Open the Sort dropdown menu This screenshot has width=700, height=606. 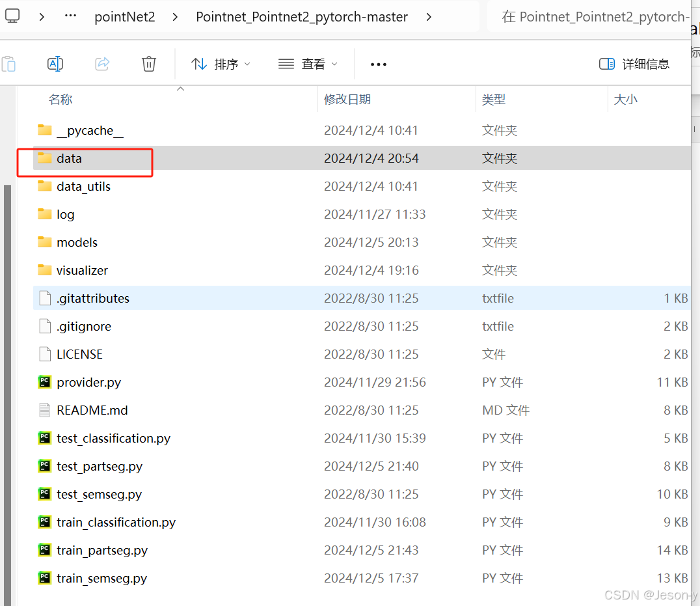pyautogui.click(x=221, y=64)
